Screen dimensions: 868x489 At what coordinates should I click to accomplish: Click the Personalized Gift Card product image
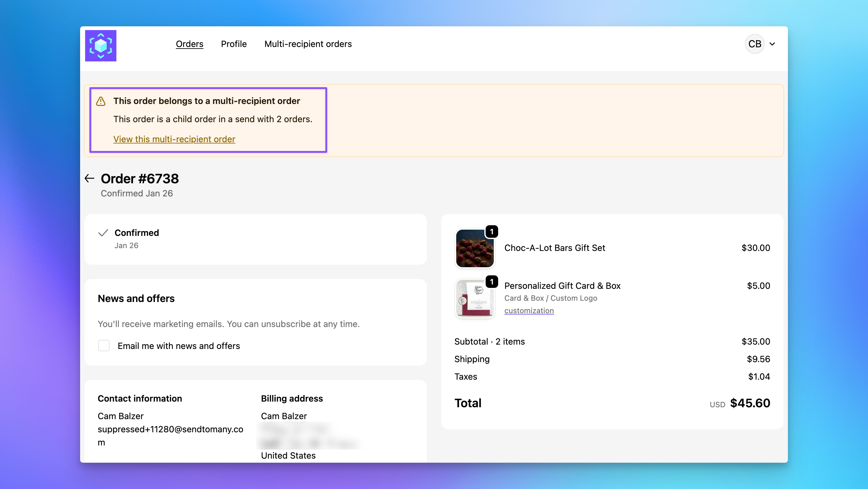tap(474, 299)
